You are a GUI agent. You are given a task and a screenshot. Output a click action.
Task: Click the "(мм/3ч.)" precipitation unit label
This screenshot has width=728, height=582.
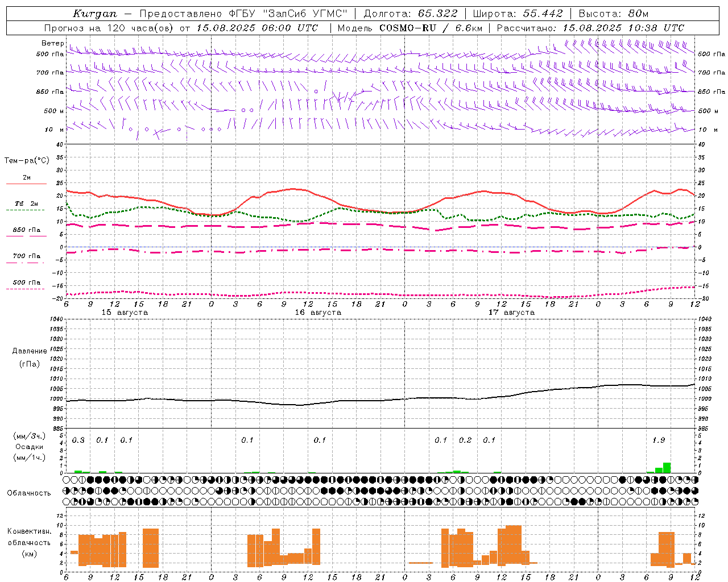pos(29,436)
